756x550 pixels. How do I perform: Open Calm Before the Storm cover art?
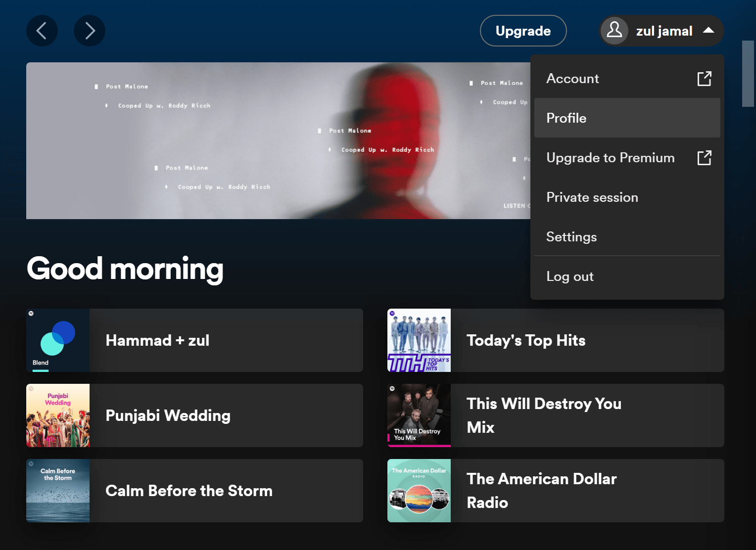point(58,491)
